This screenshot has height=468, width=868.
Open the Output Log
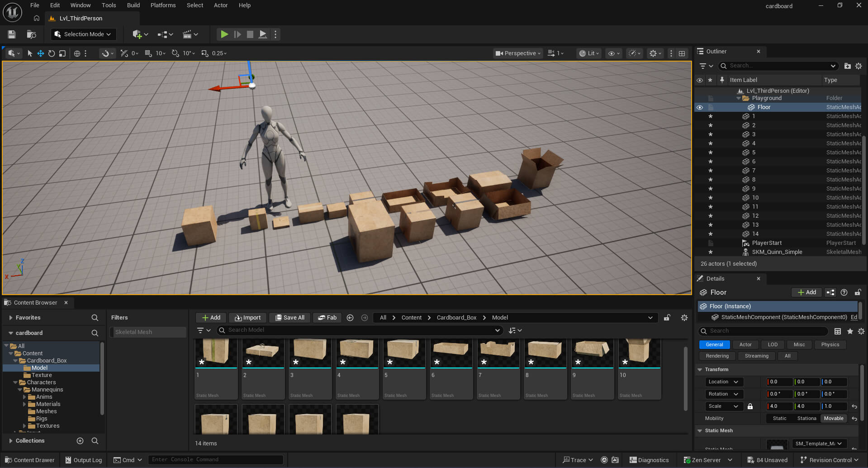click(x=83, y=460)
